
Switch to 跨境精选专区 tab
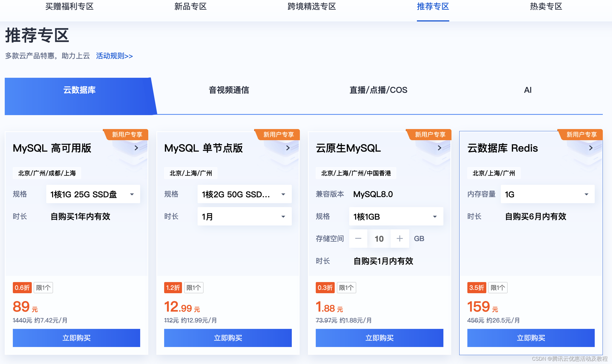(312, 6)
